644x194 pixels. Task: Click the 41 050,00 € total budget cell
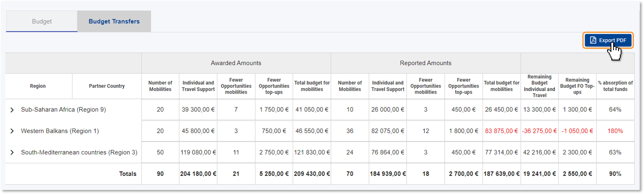pyautogui.click(x=312, y=110)
